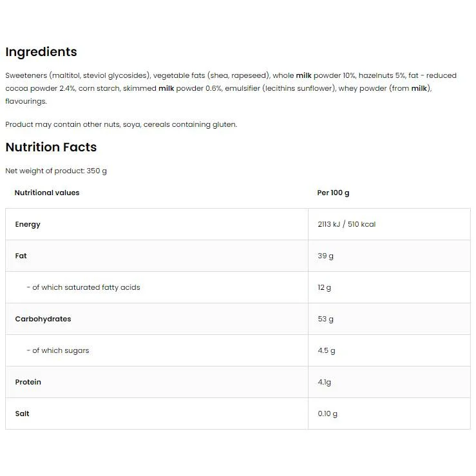
Task: Click the 53 g carbohydrates value
Action: point(325,319)
